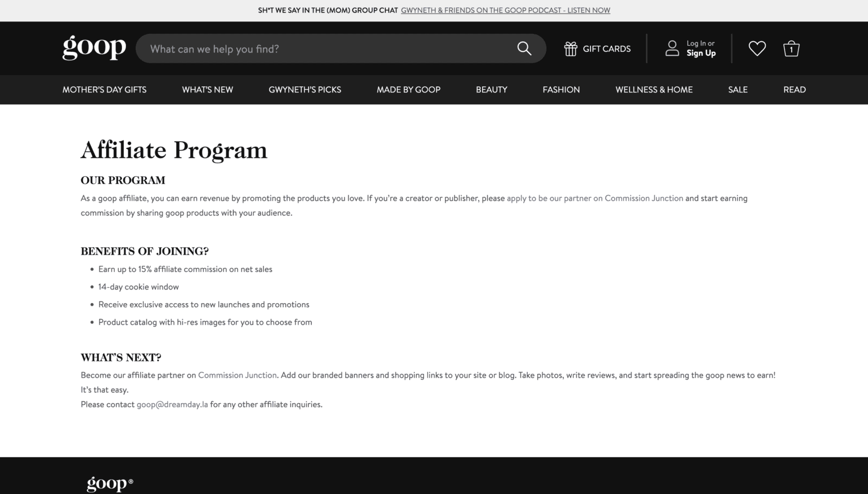Click into the search input field
The image size is (868, 494).
pos(328,49)
